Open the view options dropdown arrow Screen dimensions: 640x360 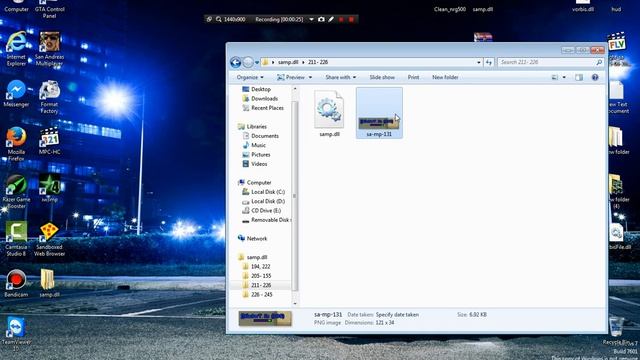564,77
